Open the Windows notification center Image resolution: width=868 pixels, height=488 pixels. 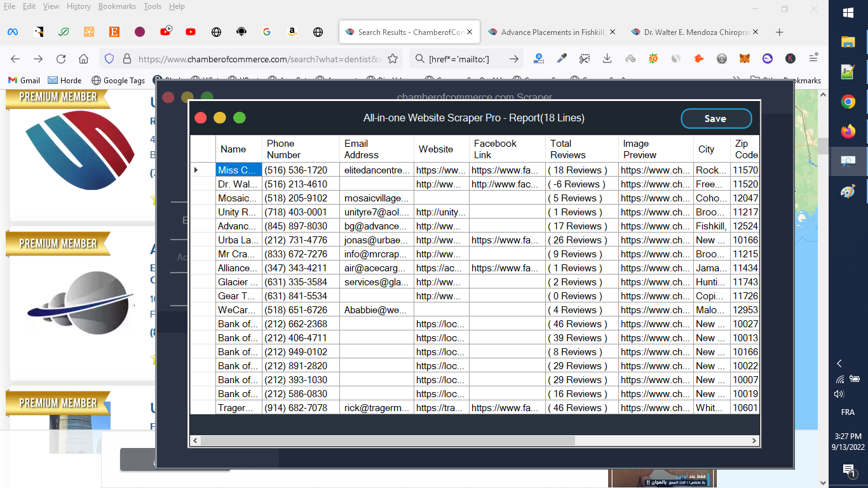[x=848, y=470]
